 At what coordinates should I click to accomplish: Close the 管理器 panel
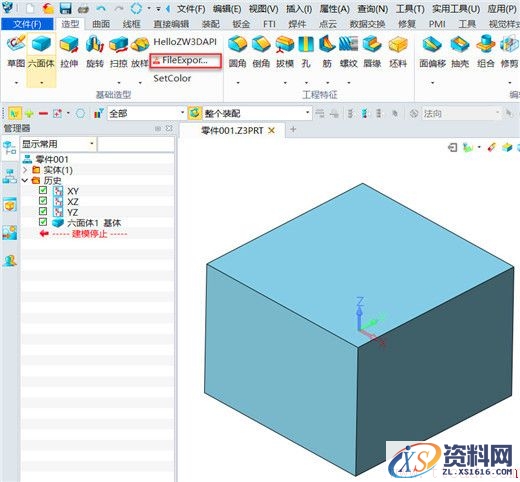pos(169,128)
